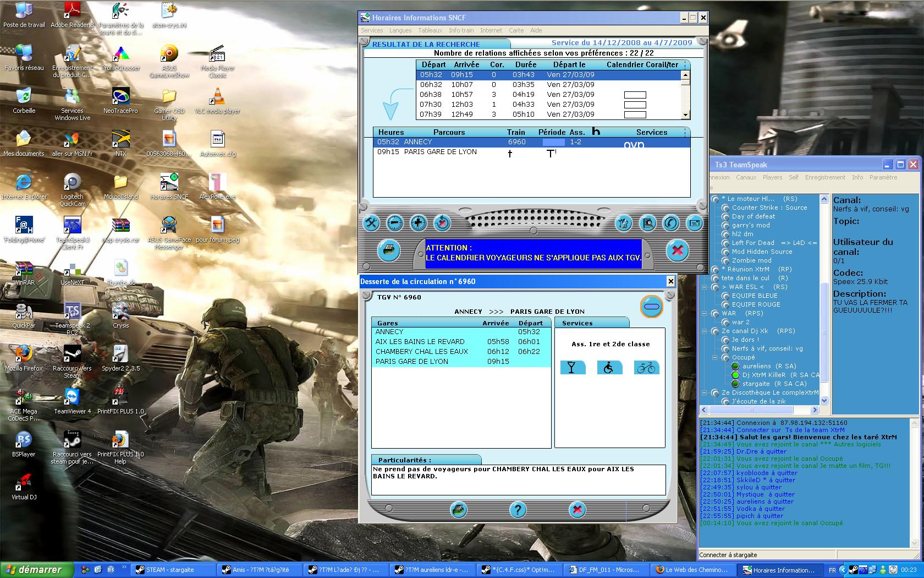Select the 06h32 10h07 train result row
This screenshot has width=924, height=578.
(x=549, y=85)
